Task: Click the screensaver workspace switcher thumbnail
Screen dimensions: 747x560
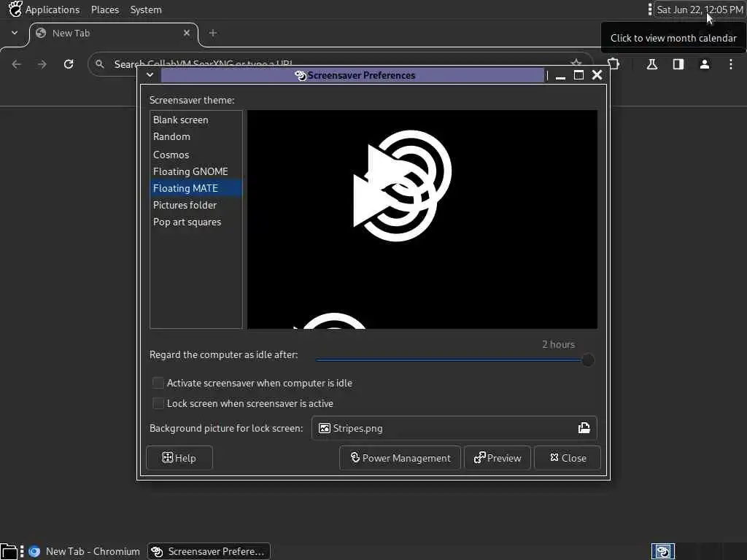Action: [x=662, y=551]
